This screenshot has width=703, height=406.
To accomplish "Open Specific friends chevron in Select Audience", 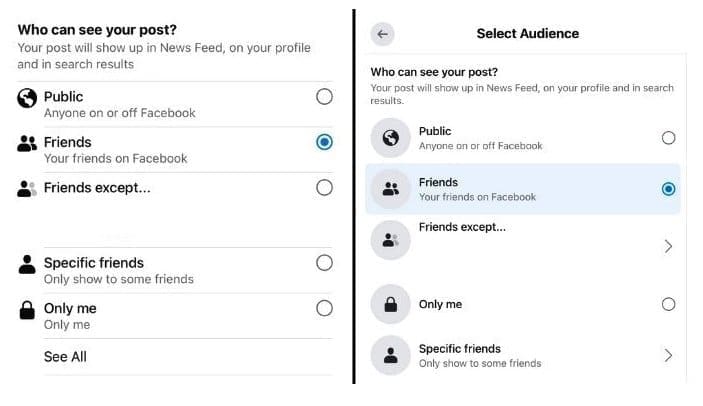I will coord(668,355).
